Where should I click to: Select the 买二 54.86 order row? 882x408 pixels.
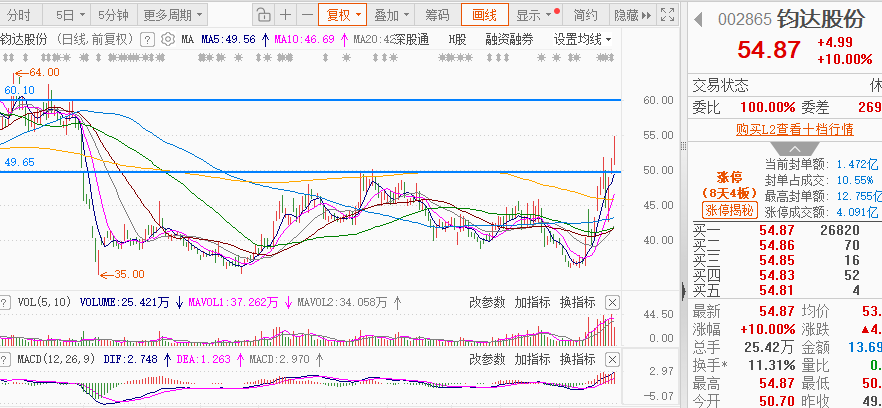785,245
